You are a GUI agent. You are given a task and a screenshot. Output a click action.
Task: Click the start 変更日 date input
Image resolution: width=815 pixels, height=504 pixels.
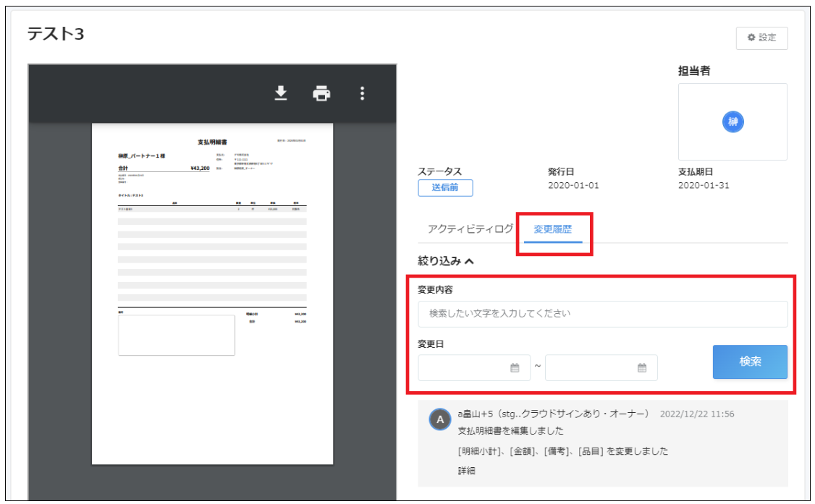point(474,368)
